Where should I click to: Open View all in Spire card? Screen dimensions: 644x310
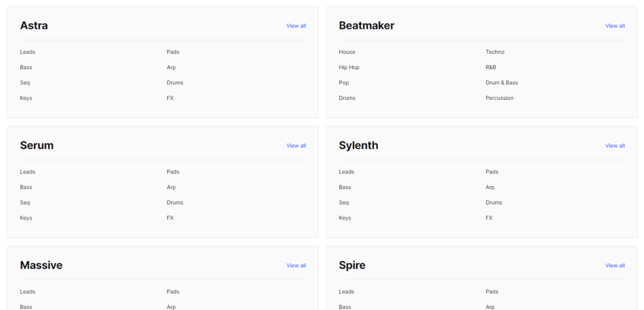615,265
